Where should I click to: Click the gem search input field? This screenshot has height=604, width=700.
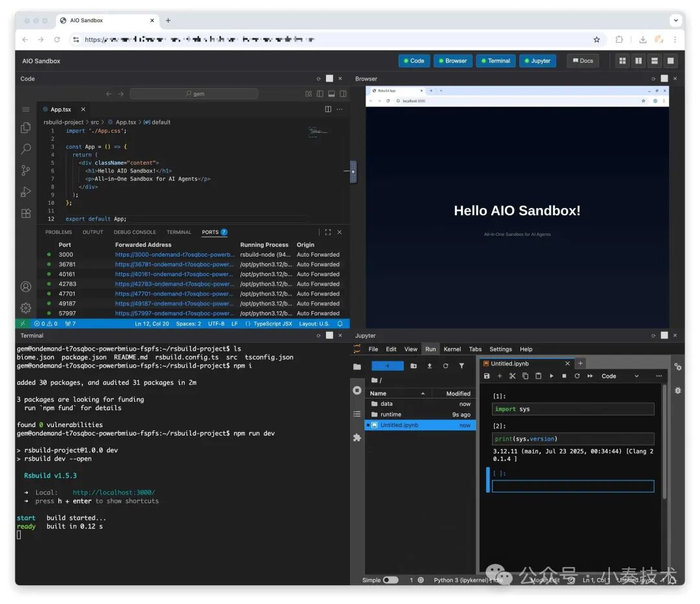[194, 93]
